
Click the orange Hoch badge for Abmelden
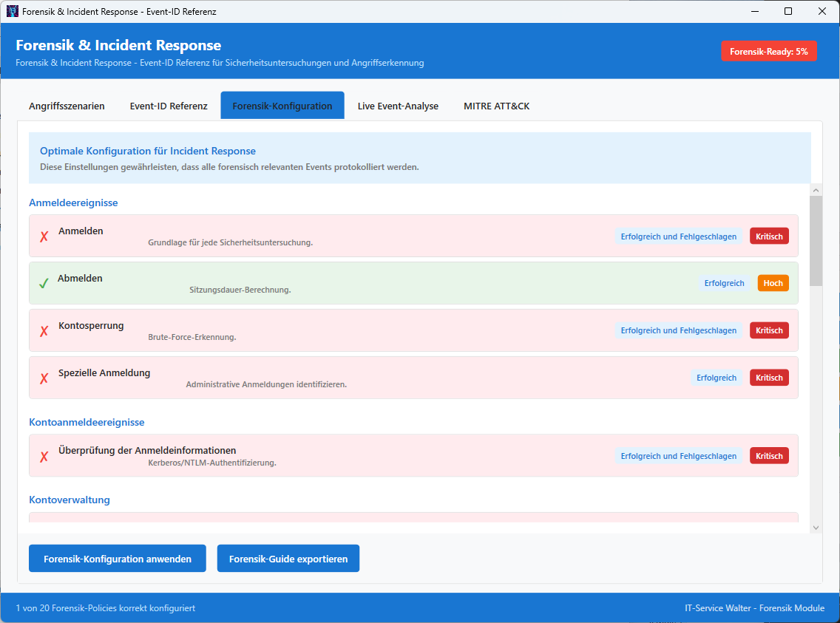click(773, 283)
